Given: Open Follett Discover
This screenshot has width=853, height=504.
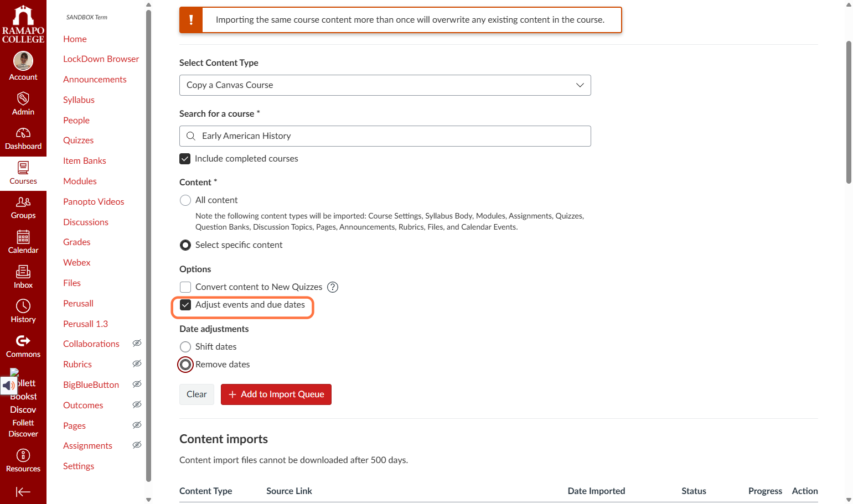Looking at the screenshot, I should click(x=23, y=428).
